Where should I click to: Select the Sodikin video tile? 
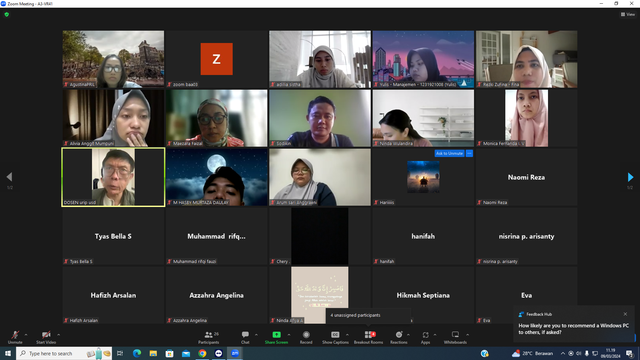(x=320, y=118)
